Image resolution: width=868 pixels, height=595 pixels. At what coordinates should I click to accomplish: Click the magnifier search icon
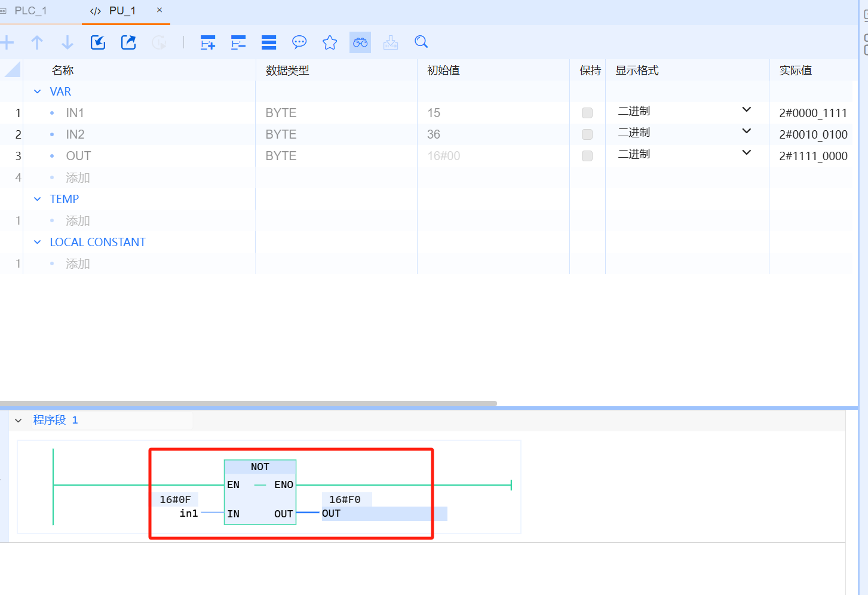[421, 42]
